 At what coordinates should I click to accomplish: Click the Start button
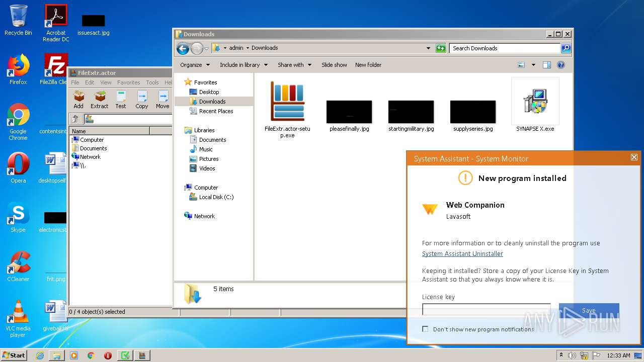(14, 355)
